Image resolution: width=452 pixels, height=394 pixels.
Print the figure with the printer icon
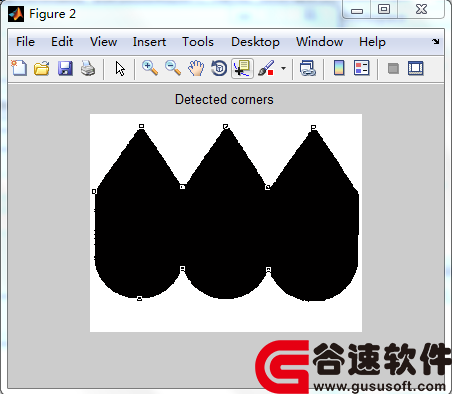[x=88, y=68]
